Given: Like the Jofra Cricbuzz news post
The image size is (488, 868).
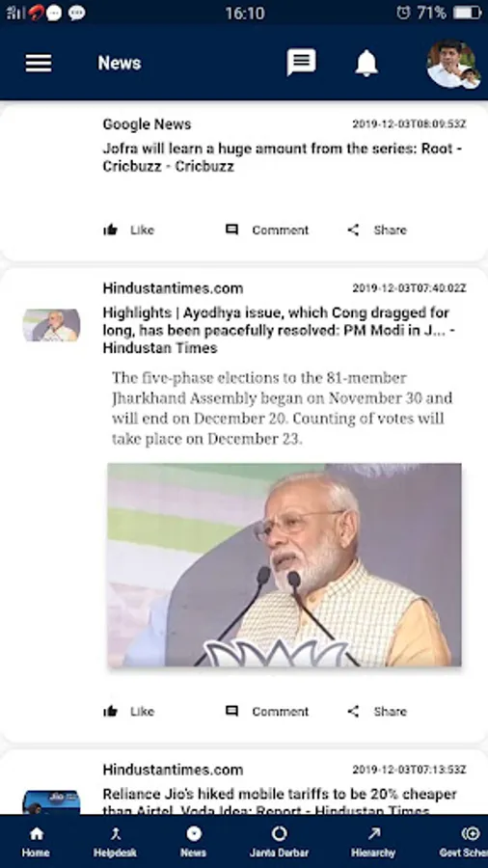Looking at the screenshot, I should [128, 231].
